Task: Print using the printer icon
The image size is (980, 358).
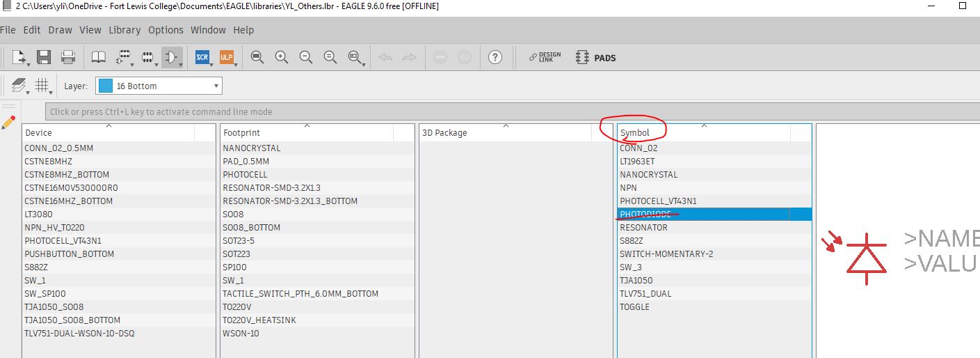Action: [x=68, y=57]
